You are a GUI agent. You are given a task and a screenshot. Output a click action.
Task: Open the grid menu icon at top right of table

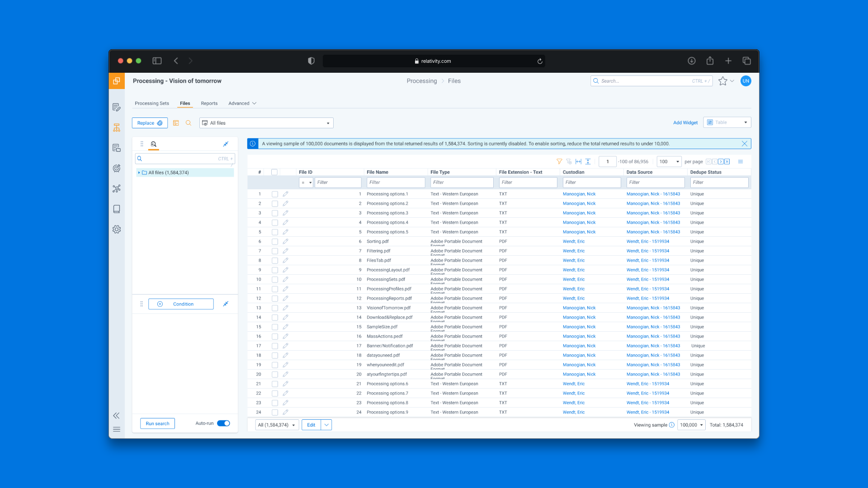[x=741, y=162]
